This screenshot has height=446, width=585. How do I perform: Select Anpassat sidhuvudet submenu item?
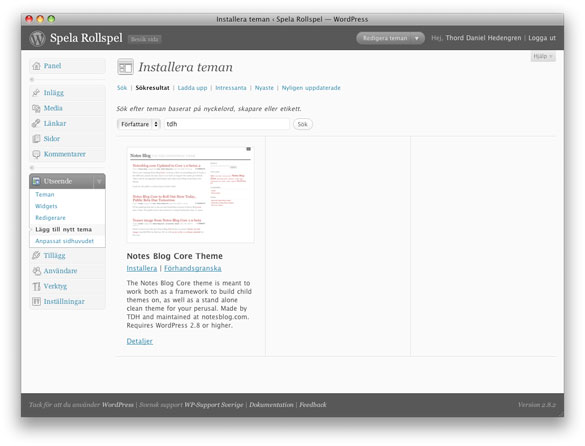(65, 241)
